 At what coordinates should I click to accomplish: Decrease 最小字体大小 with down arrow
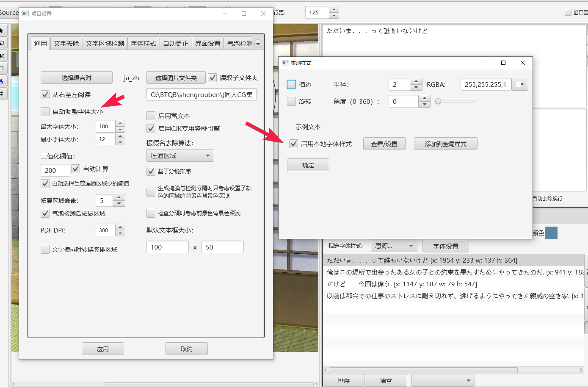click(x=121, y=142)
